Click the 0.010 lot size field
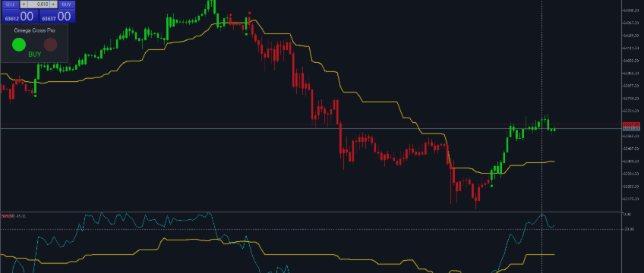644x273 pixels. [x=39, y=5]
